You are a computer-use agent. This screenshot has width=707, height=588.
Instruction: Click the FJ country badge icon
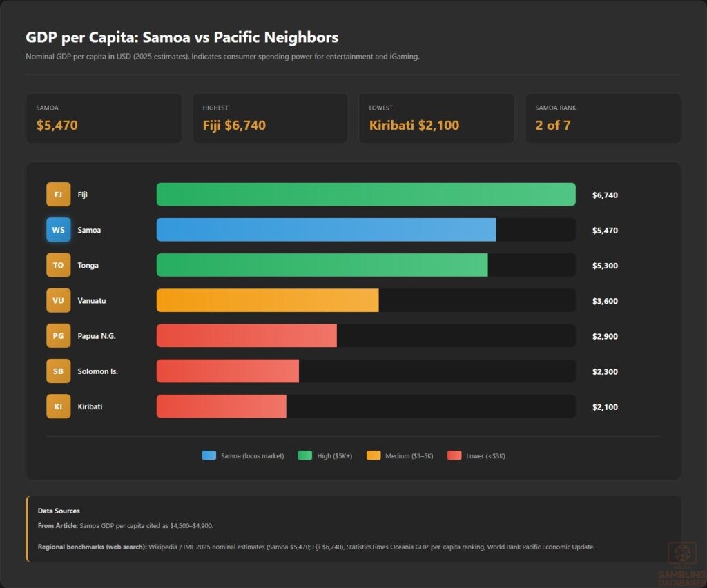58,195
